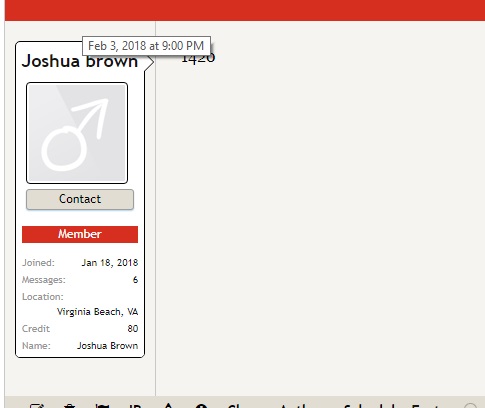Open the edit post pencil icon
The width and height of the screenshot is (485, 408).
37,406
